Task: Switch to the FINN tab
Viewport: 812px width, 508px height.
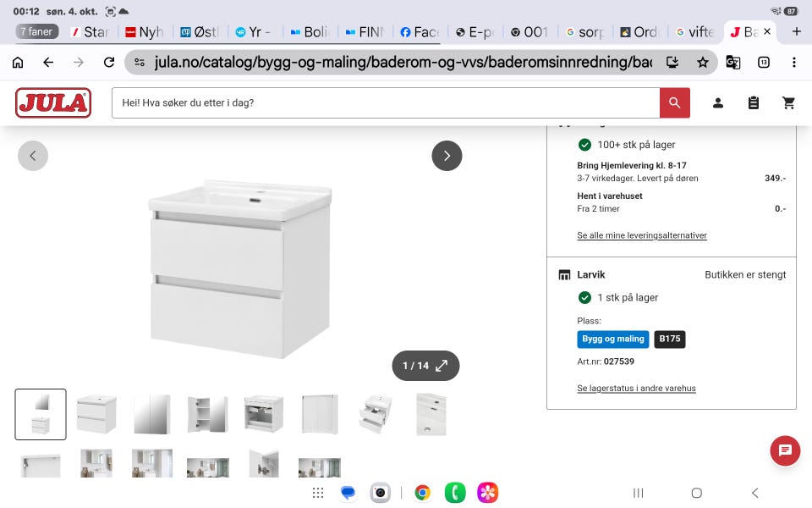Action: click(x=365, y=32)
